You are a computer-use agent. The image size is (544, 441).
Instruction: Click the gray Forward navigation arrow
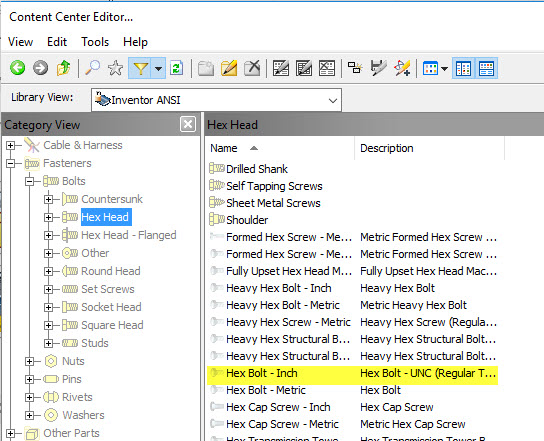click(x=41, y=68)
